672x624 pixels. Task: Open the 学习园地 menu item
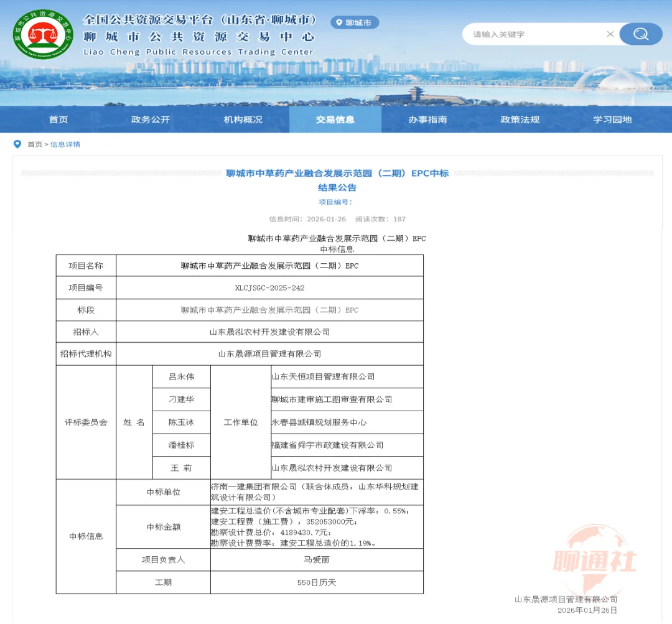pyautogui.click(x=612, y=119)
